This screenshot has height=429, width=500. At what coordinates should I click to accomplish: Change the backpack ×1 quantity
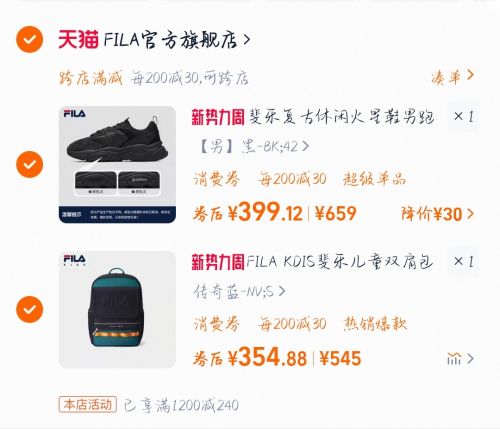pyautogui.click(x=463, y=262)
